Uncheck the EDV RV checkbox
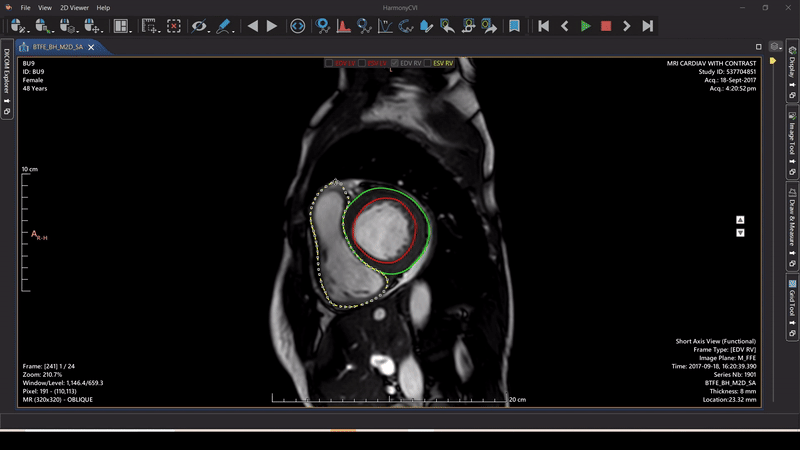800x450 pixels. (394, 63)
